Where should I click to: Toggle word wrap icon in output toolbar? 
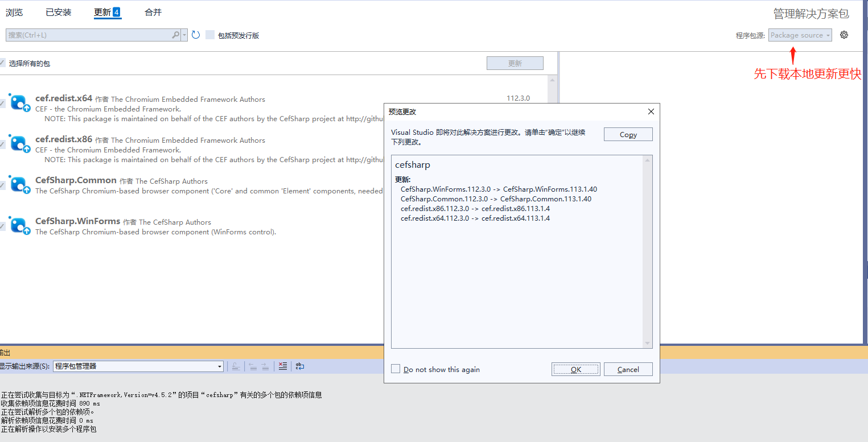pyautogui.click(x=300, y=366)
